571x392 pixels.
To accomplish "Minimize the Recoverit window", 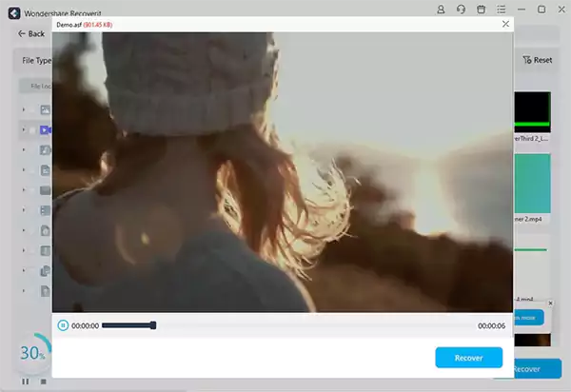I will coord(522,10).
